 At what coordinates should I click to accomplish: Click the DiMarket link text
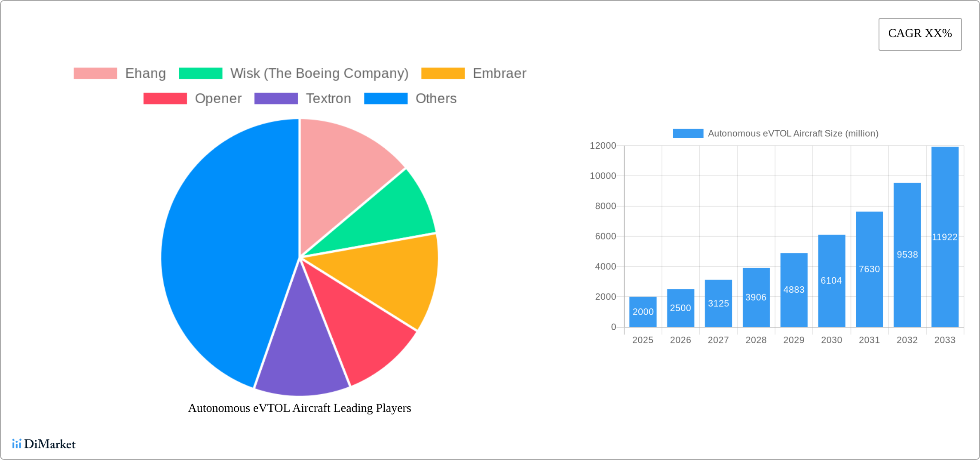[x=49, y=444]
